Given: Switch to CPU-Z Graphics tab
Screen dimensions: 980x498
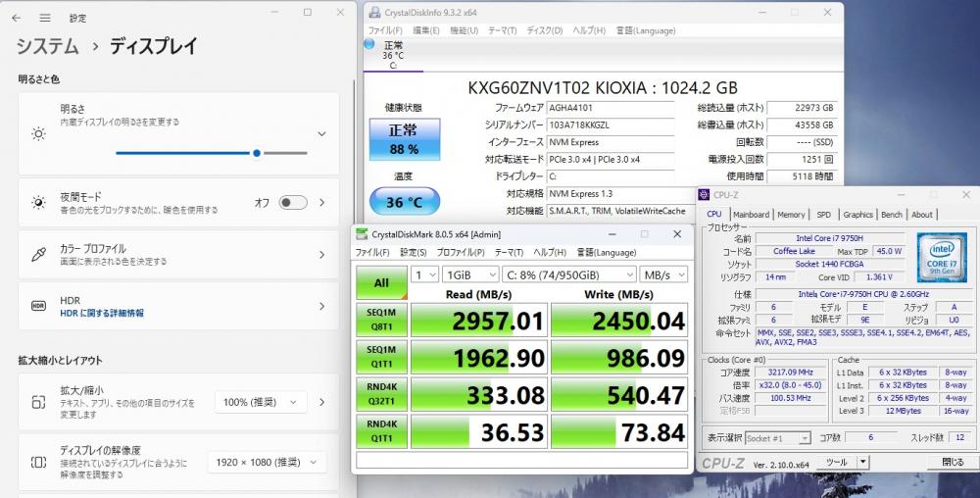Looking at the screenshot, I should [857, 215].
